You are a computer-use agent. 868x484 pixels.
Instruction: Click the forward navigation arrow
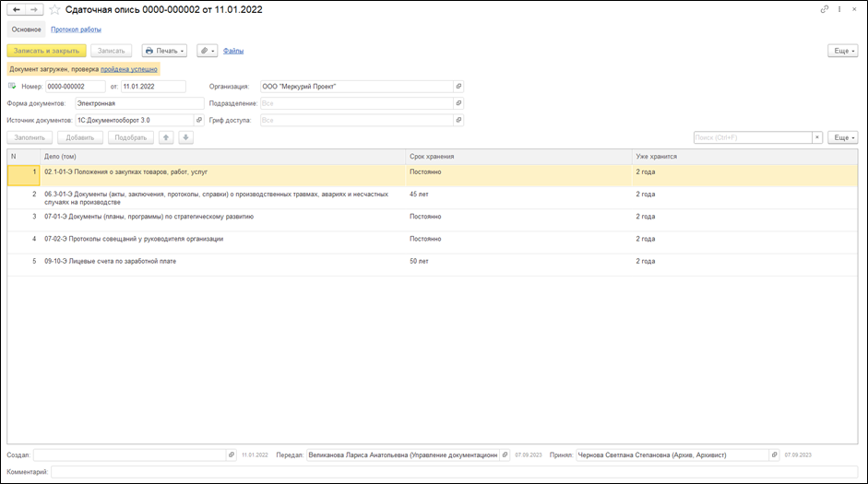[33, 9]
